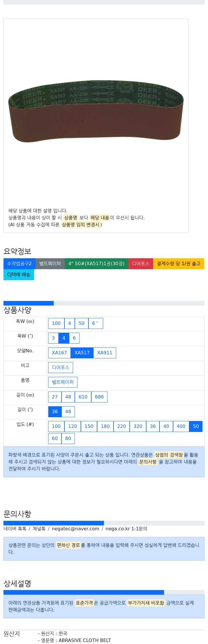
Task: Choose model XA167
Action: coord(60,353)
